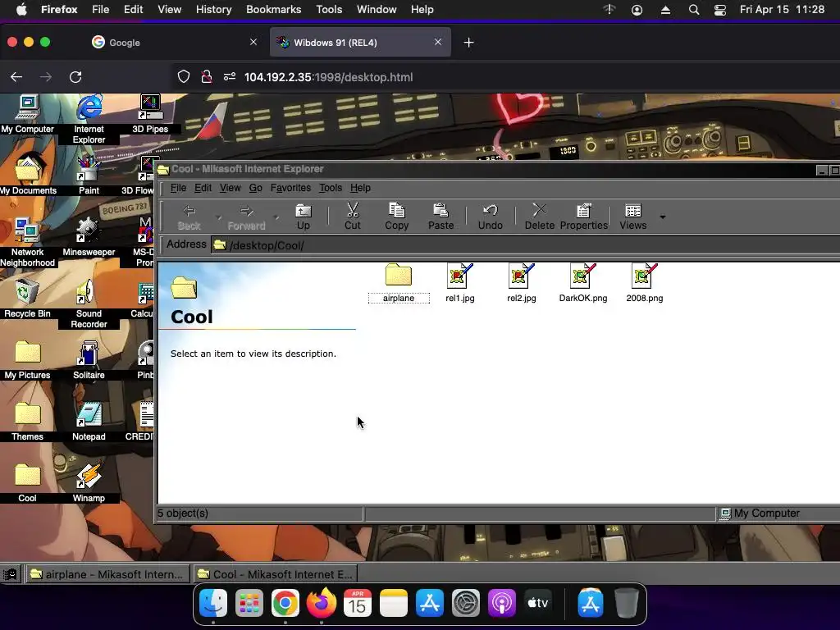This screenshot has width=840, height=630.
Task: Open the Recycle Bin
Action: [27, 298]
